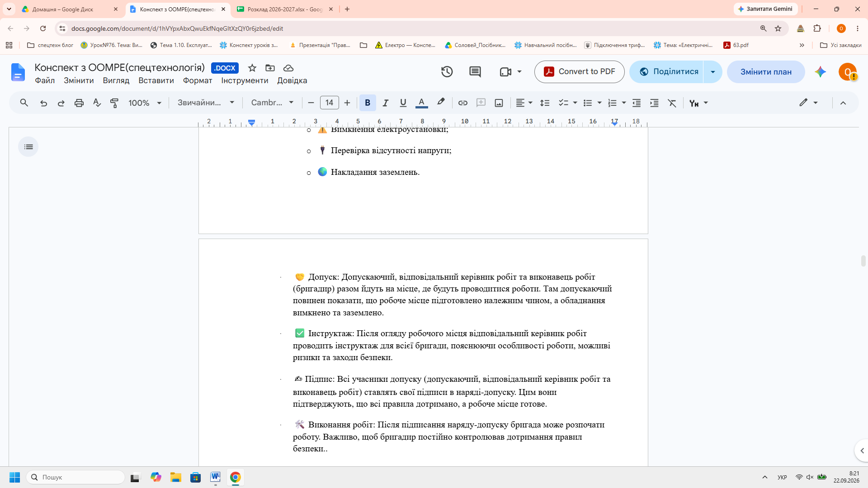The width and height of the screenshot is (868, 488).
Task: Open the paragraph style dropdown
Action: [206, 103]
